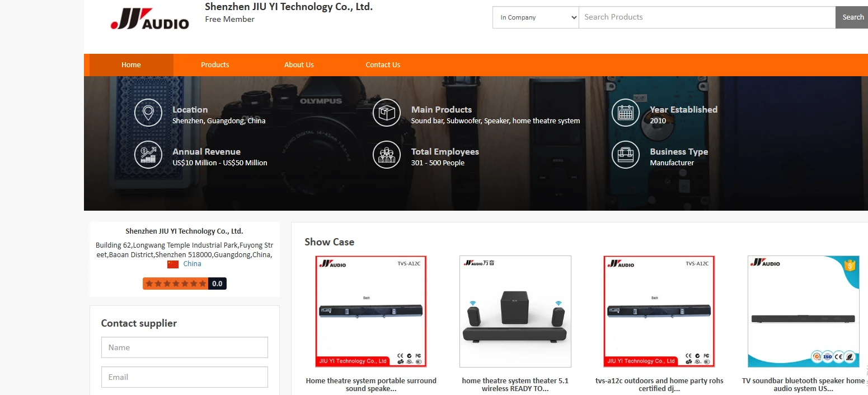Image resolution: width=868 pixels, height=395 pixels.
Task: Click the China country link
Action: coord(192,264)
